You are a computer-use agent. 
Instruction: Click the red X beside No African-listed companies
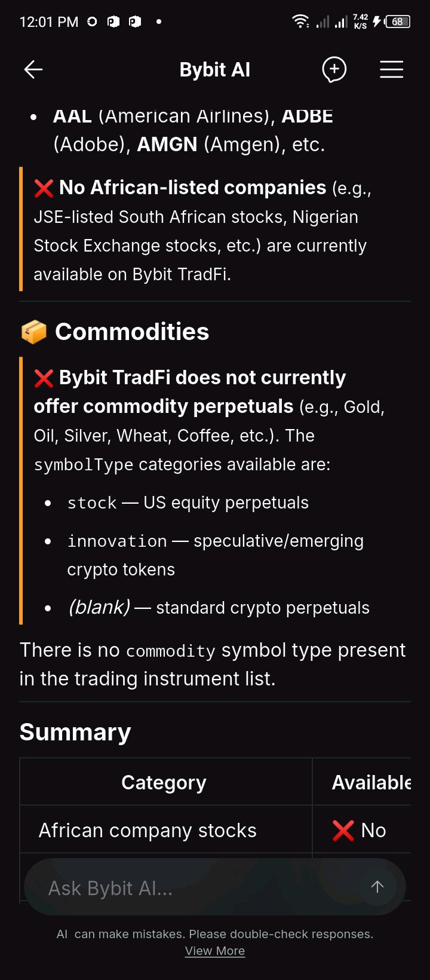pos(44,188)
